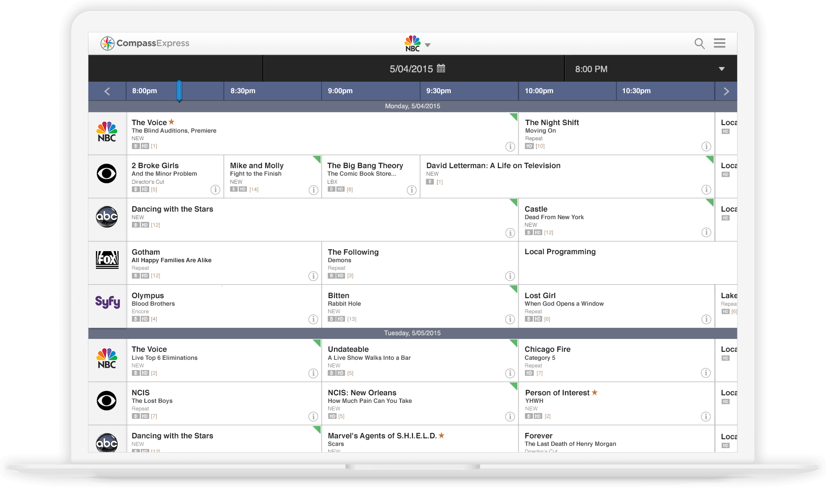Click the CBS channel eye logo

coord(107,174)
